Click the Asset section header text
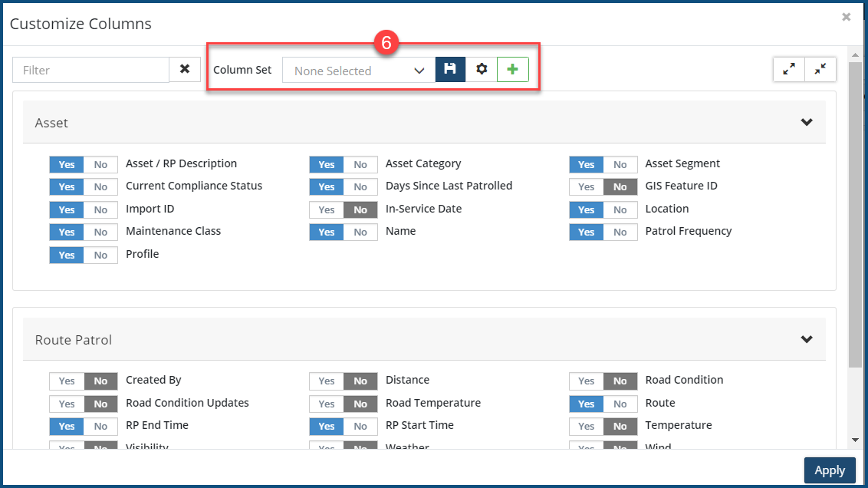Screen dimensions: 868x488 (x=51, y=123)
